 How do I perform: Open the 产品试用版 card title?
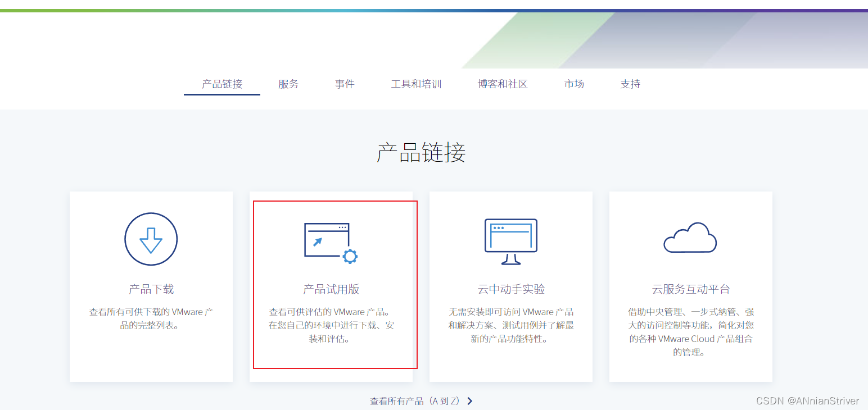coord(331,289)
